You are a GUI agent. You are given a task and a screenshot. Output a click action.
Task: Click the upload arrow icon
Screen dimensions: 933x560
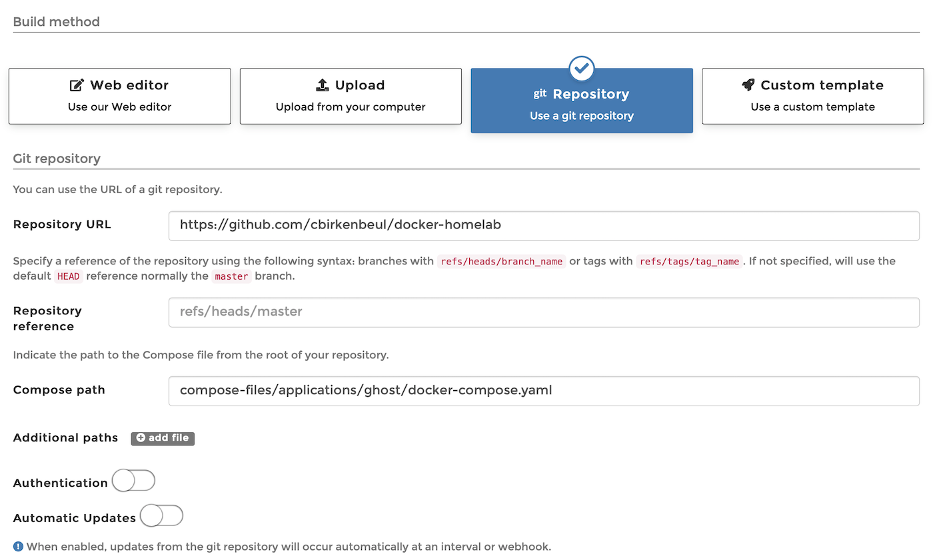tap(322, 85)
